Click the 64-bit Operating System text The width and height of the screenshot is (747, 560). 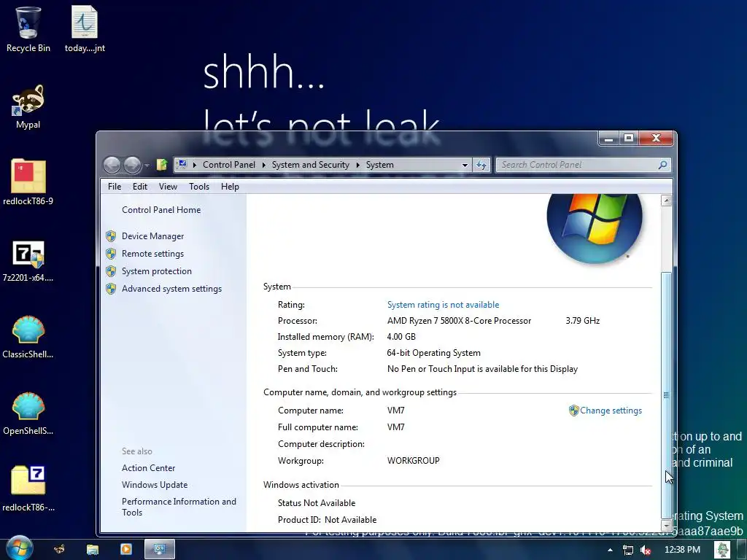[433, 353]
